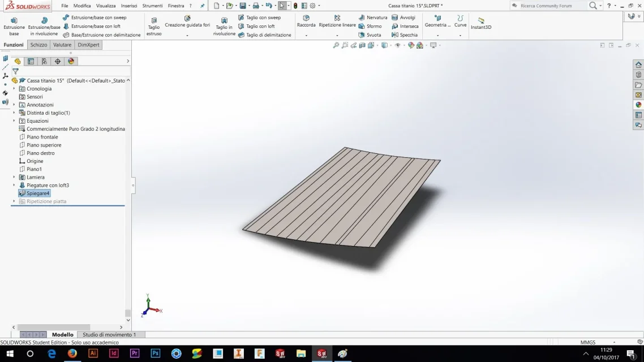644x362 pixels.
Task: Open the Modello bottom tab
Action: point(62,334)
